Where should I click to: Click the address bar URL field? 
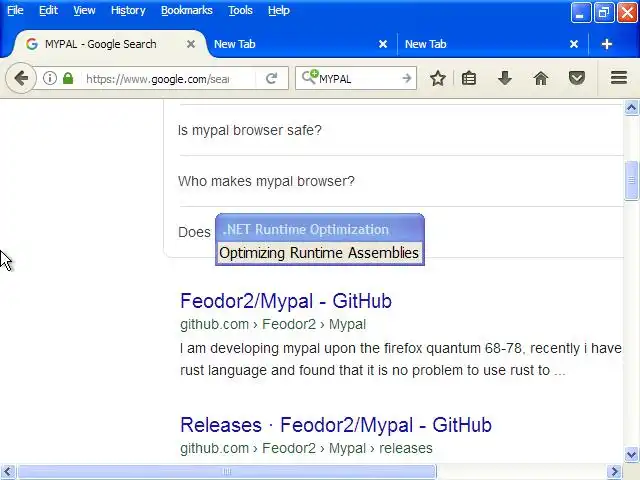(159, 78)
